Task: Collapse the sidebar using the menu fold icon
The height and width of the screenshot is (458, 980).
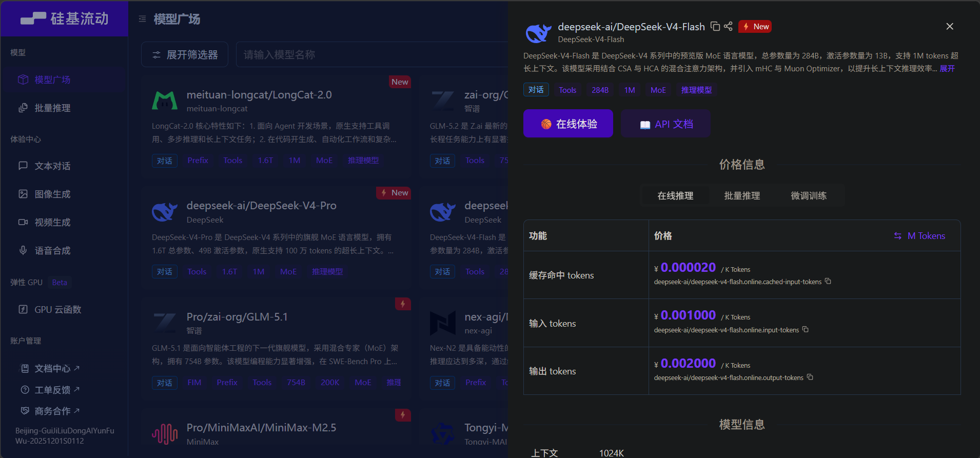Action: [x=142, y=19]
